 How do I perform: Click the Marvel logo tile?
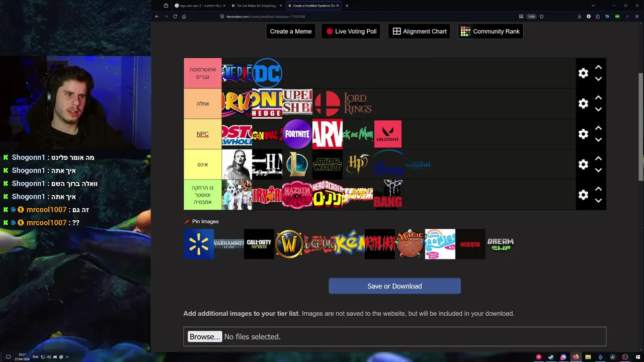coord(328,134)
